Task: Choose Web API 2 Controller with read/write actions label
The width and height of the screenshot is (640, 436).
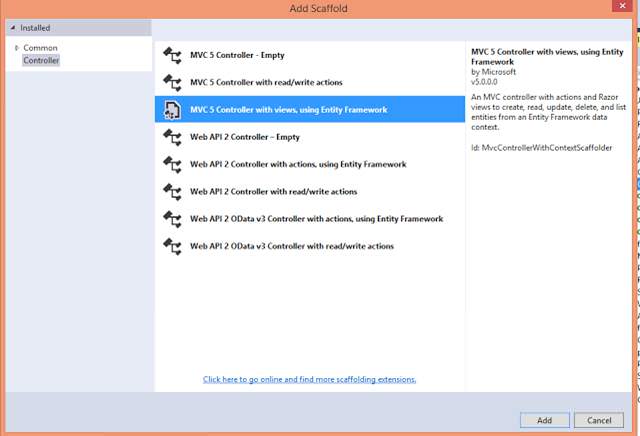Action: coord(273,192)
